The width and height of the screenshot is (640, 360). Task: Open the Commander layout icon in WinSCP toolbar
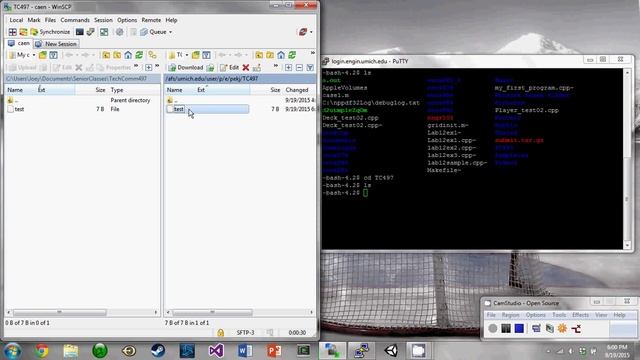(13, 32)
